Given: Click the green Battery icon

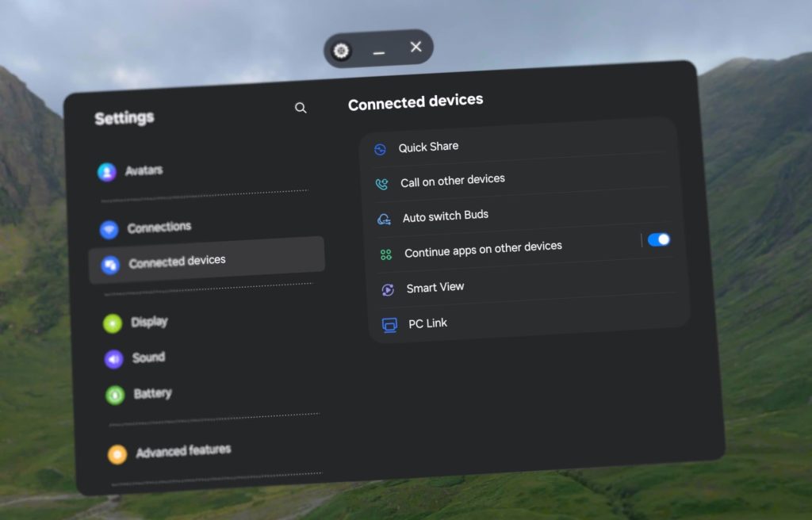Looking at the screenshot, I should 116,395.
